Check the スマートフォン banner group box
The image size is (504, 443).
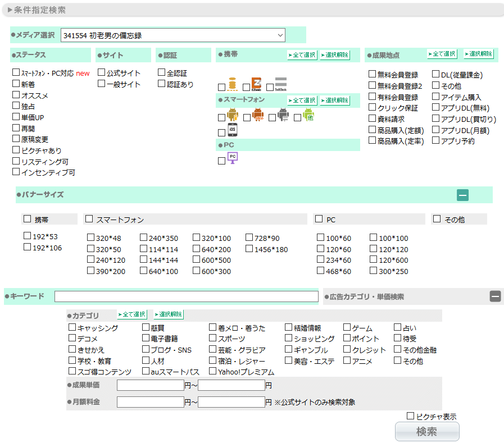(x=89, y=219)
